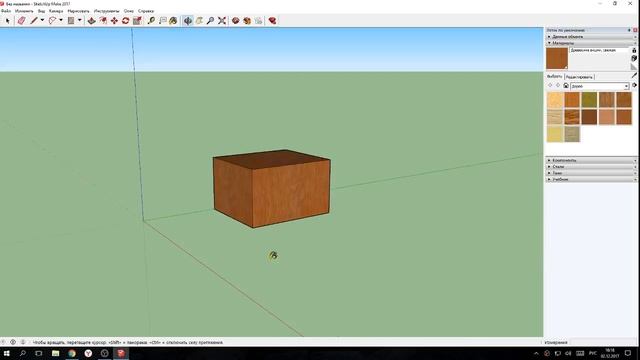
Task: Click the material name input field
Action: pyautogui.click(x=600, y=50)
